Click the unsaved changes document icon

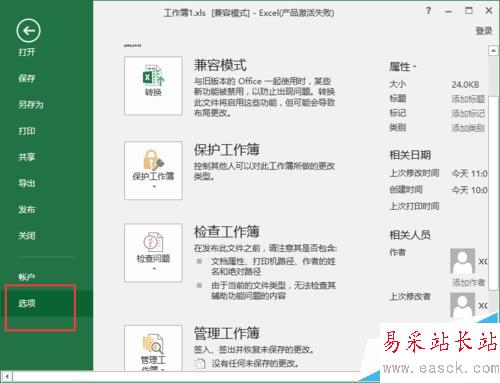tap(200, 363)
